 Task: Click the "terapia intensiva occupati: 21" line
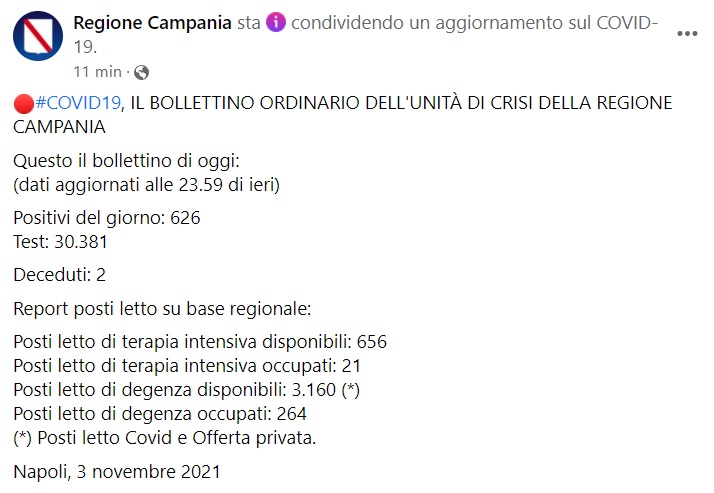pos(190,366)
